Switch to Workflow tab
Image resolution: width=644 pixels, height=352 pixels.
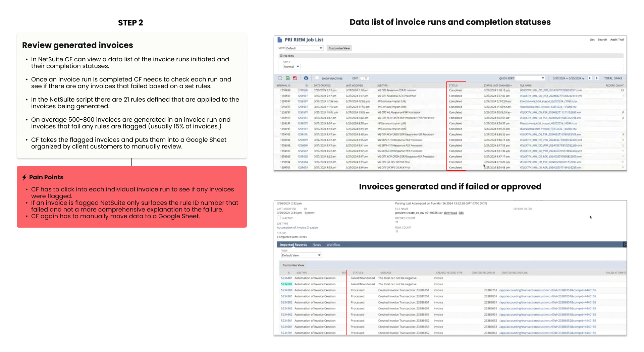333,245
